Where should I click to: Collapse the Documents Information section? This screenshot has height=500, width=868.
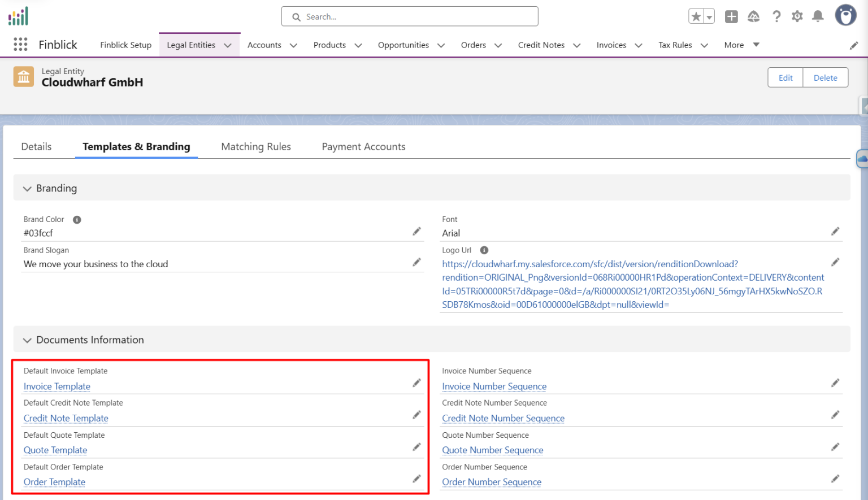click(27, 340)
